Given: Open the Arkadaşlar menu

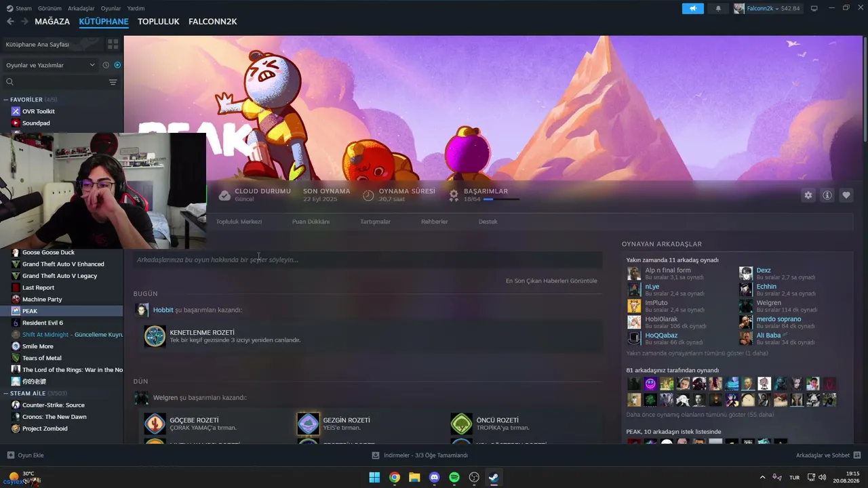Looking at the screenshot, I should point(81,8).
